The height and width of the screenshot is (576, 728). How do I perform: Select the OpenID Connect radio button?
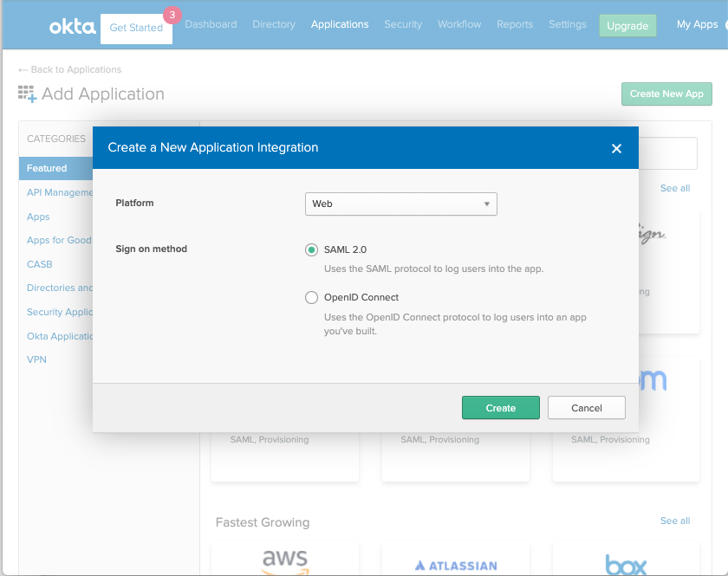pos(312,297)
